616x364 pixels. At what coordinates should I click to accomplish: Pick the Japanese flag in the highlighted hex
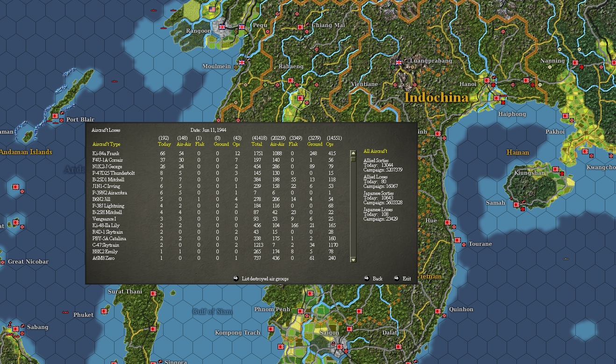pyautogui.click(x=301, y=98)
